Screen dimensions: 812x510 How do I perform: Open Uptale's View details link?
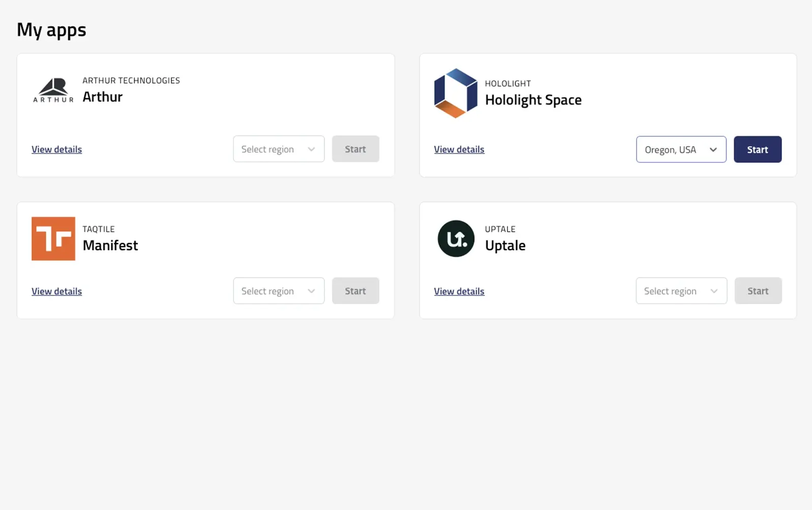click(459, 291)
